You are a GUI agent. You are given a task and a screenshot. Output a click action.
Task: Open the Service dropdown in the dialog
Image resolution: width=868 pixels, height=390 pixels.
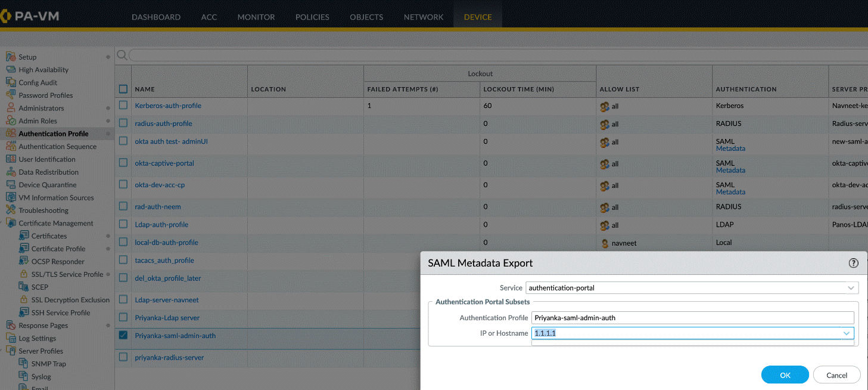click(x=850, y=287)
